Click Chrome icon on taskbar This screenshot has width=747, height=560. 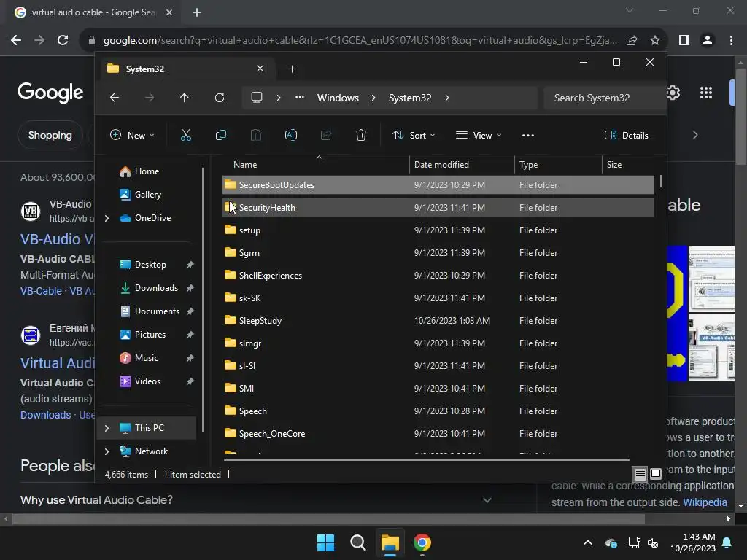point(422,542)
